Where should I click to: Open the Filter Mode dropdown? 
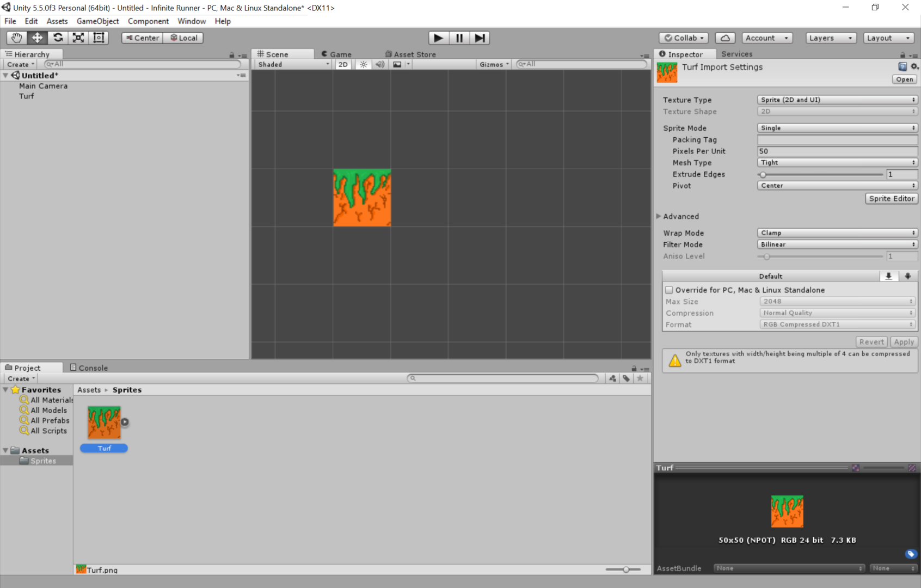coord(837,244)
